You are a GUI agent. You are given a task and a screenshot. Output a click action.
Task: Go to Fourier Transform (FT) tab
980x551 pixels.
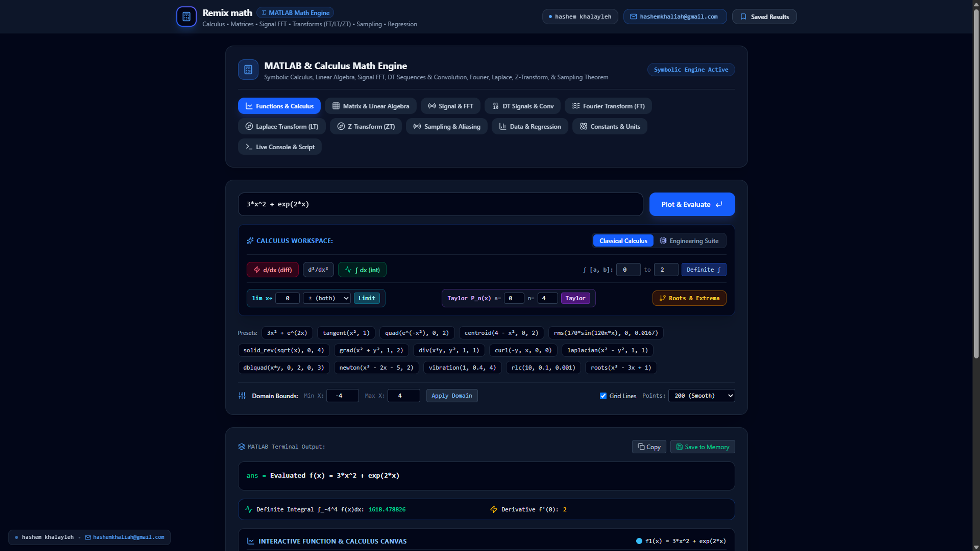click(x=608, y=106)
